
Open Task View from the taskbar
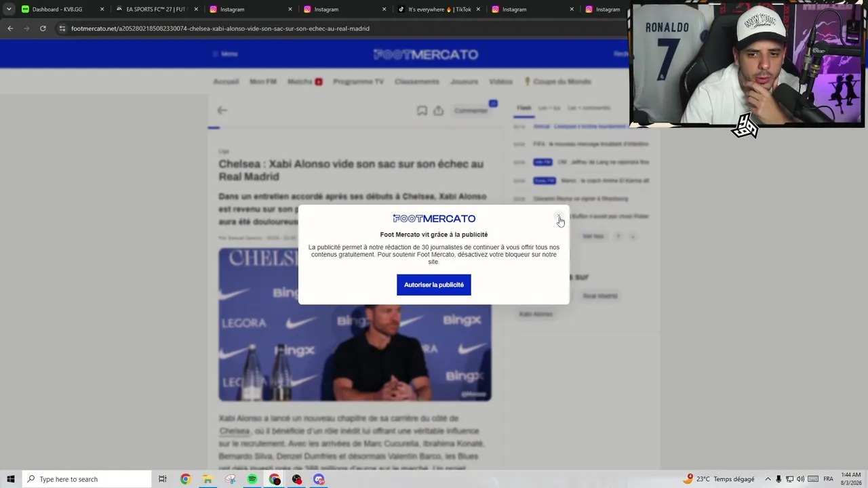(163, 479)
